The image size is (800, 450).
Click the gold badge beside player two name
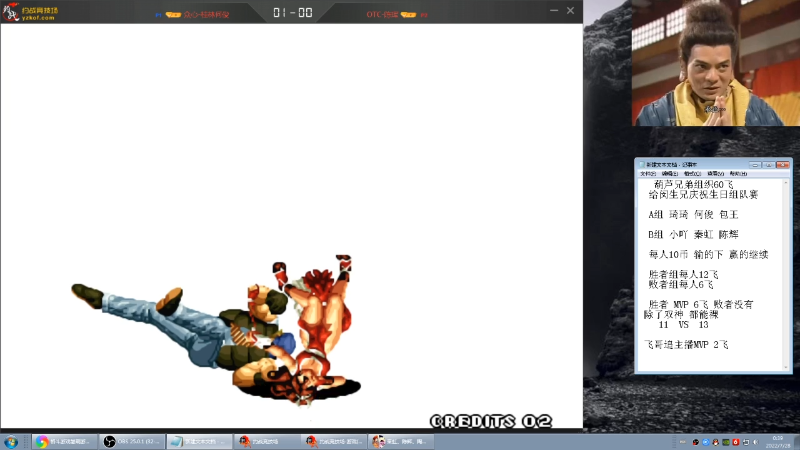click(408, 15)
